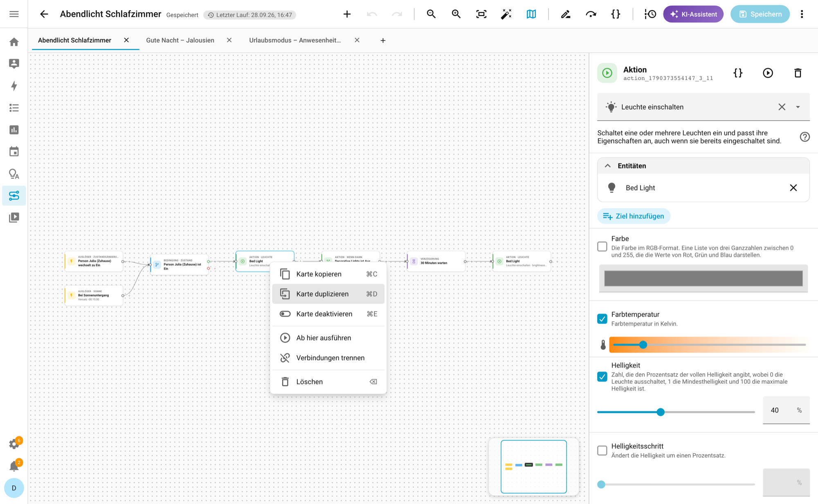Click the magic wand auto-layout icon
Screen dimensions: 818x504
pyautogui.click(x=506, y=14)
